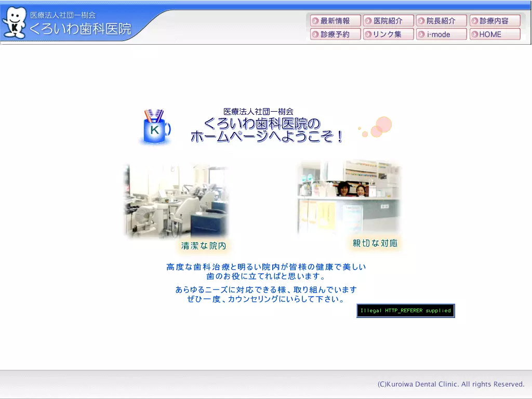Click the blue K mug toothbrush icon
The height and width of the screenshot is (399, 532).
[x=155, y=127]
